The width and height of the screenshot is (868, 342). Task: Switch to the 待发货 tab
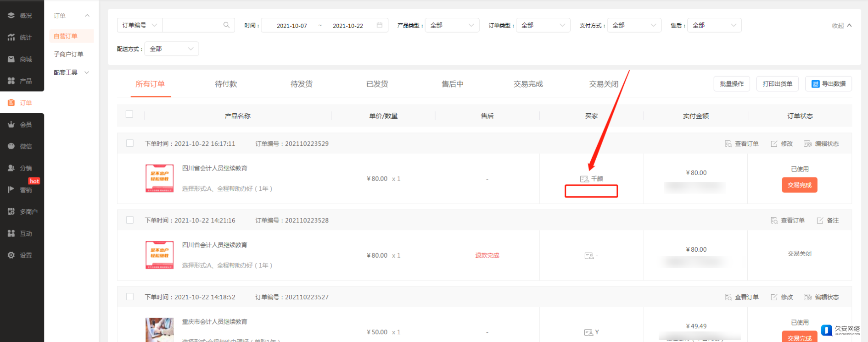[x=302, y=84]
